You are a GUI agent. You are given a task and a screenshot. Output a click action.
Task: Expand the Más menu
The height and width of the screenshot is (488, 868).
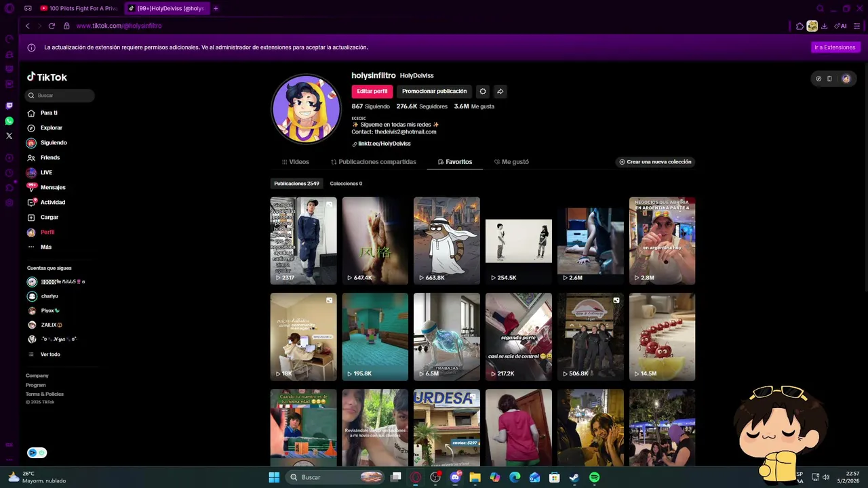click(46, 247)
